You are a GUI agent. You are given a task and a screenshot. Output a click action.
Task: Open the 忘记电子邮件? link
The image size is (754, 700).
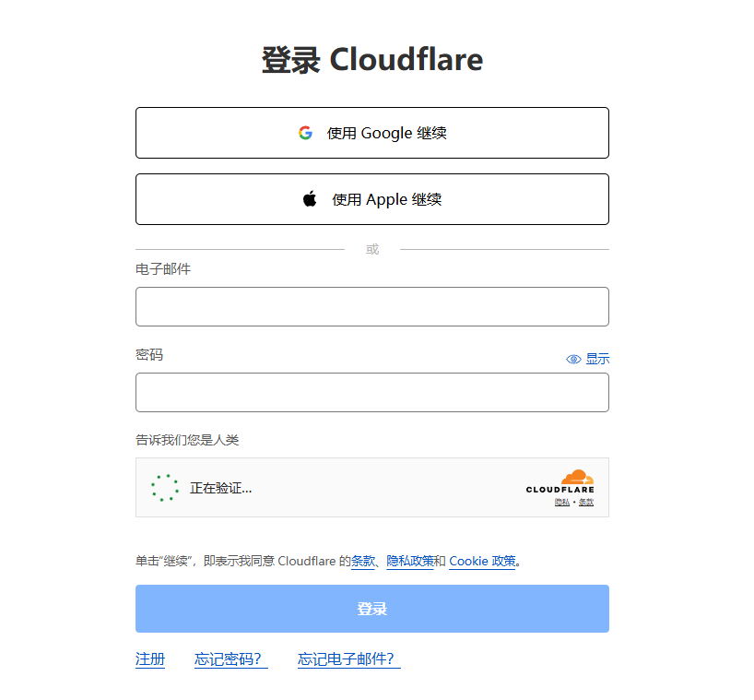pos(348,659)
